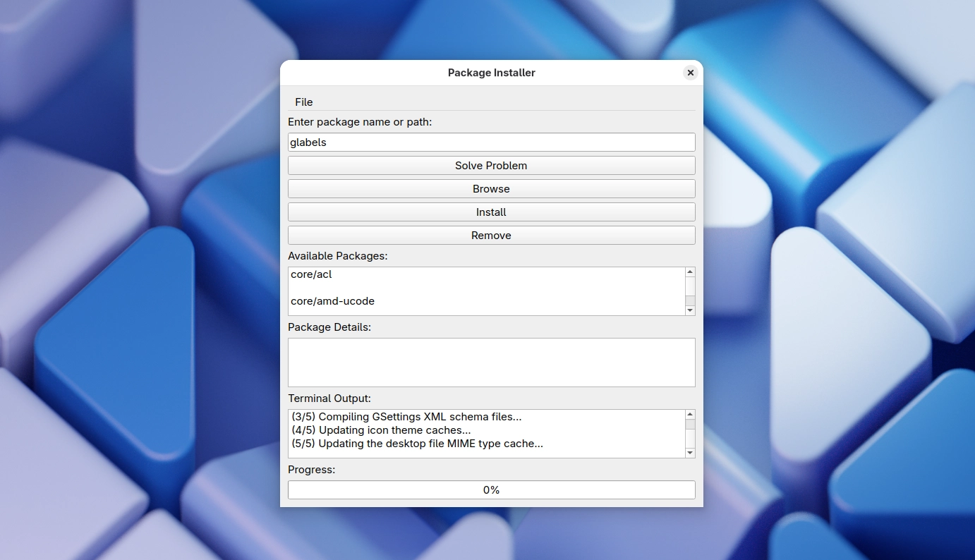Click the Available Packages scrollbar track
The image size is (975, 560).
[x=690, y=291]
